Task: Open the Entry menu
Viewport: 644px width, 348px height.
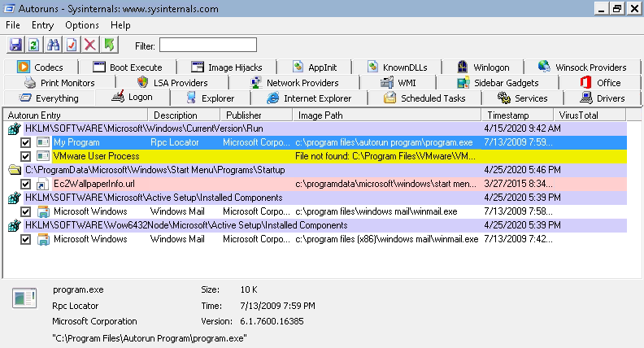Action: [42, 25]
